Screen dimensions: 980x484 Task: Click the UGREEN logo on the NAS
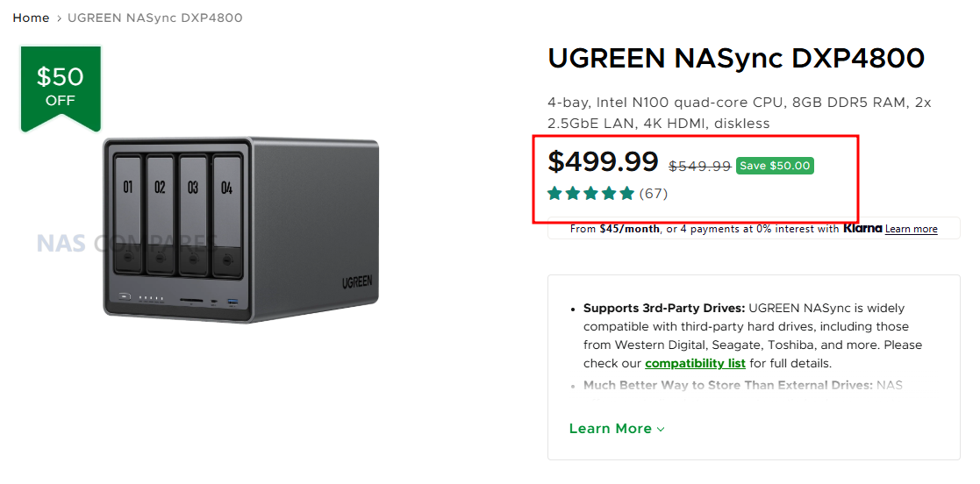click(x=358, y=282)
